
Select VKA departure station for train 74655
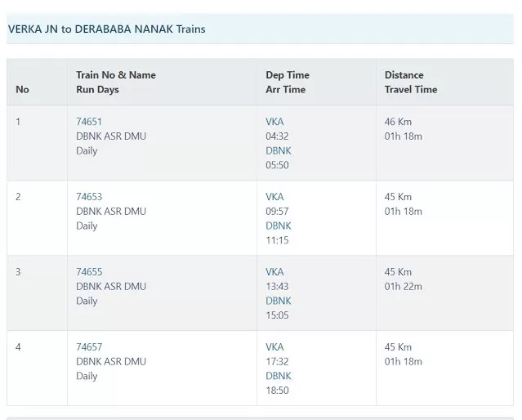click(x=274, y=272)
